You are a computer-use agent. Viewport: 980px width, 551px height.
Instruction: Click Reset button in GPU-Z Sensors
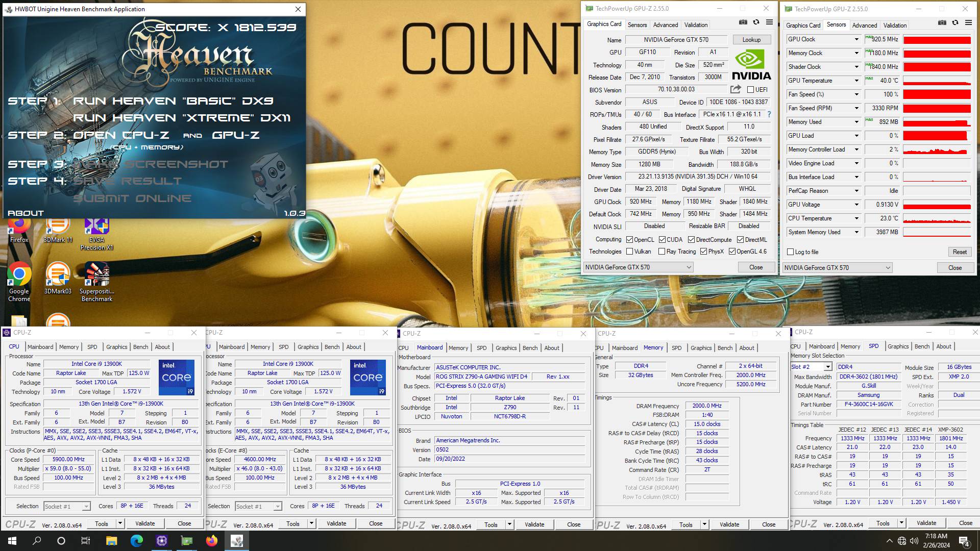[960, 252]
